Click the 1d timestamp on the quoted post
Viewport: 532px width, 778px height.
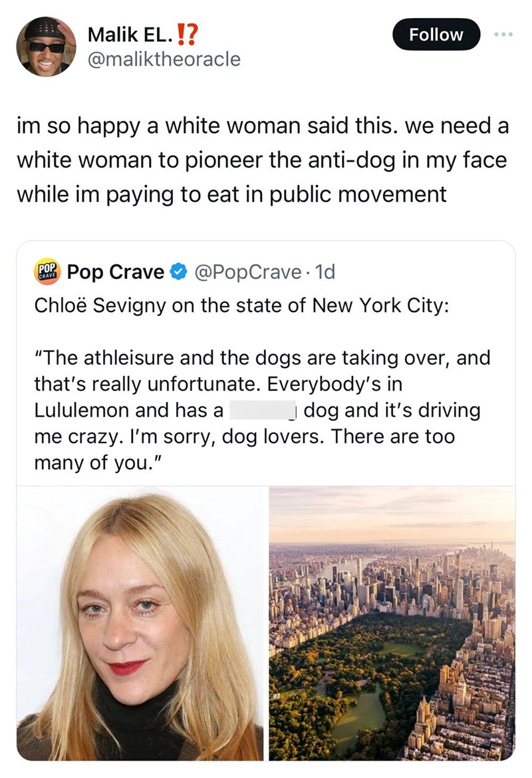[326, 272]
